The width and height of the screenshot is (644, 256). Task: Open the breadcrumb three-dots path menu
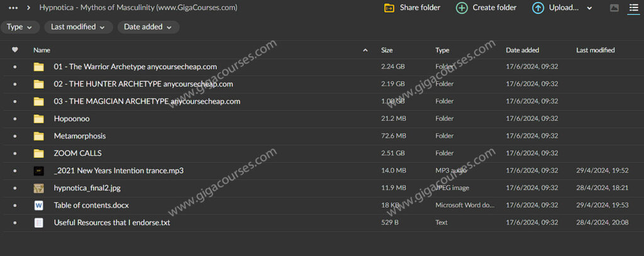coord(13,8)
